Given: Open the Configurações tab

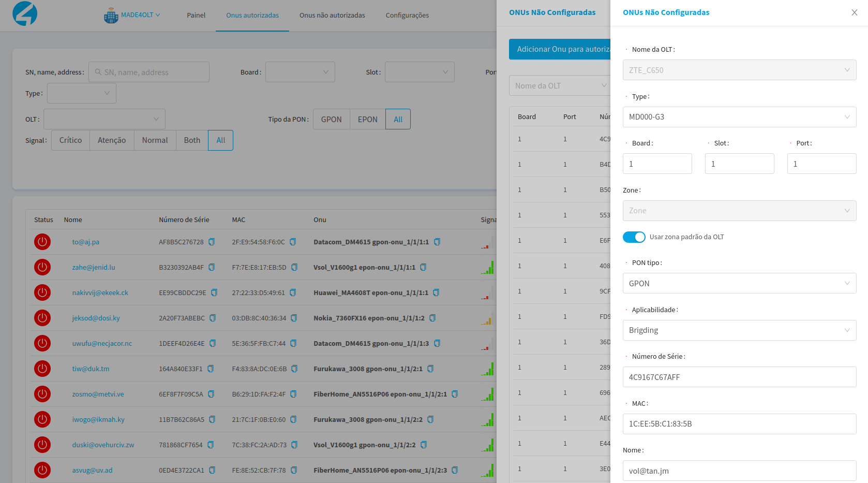Looking at the screenshot, I should 407,16.
